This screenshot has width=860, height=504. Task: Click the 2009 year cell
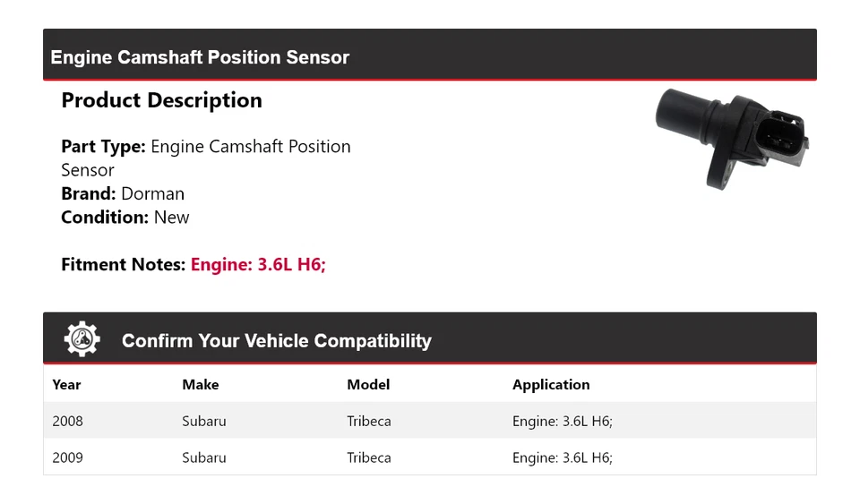(x=67, y=457)
